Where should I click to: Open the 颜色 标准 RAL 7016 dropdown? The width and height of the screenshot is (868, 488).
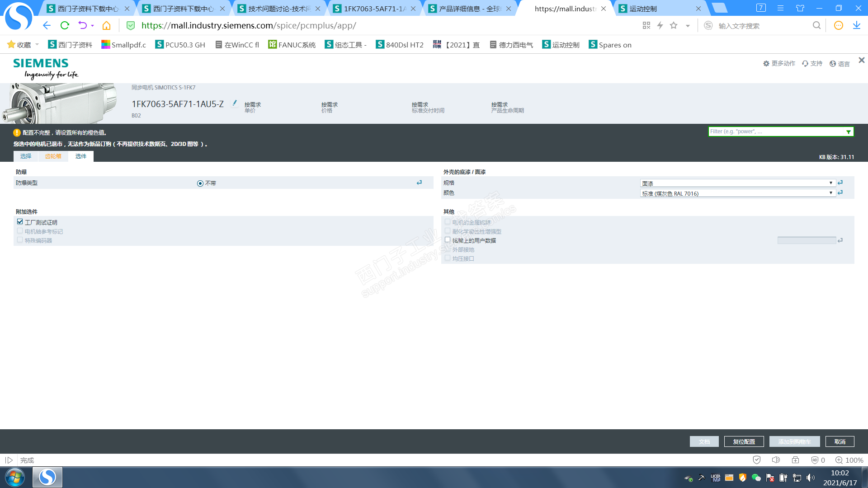pyautogui.click(x=737, y=193)
